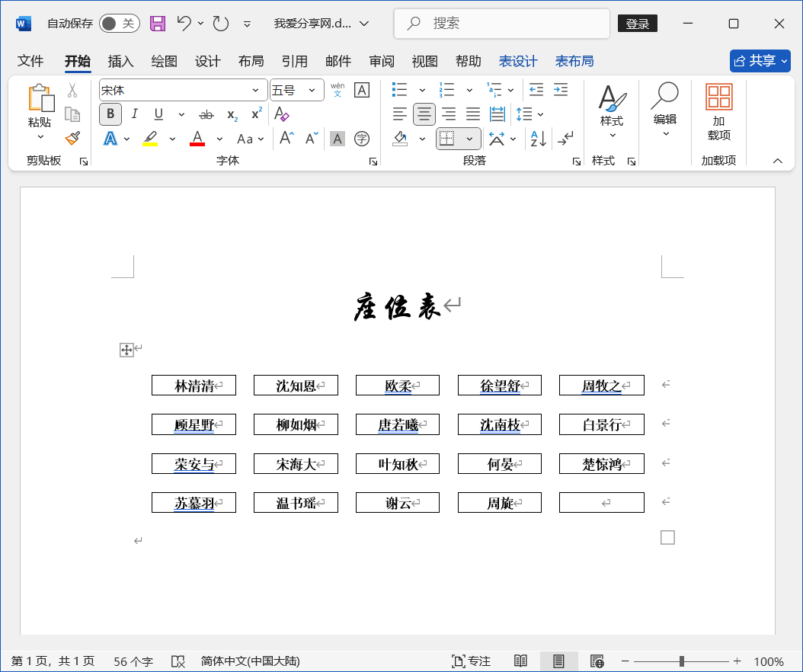Open the 文件 tab

coord(30,61)
